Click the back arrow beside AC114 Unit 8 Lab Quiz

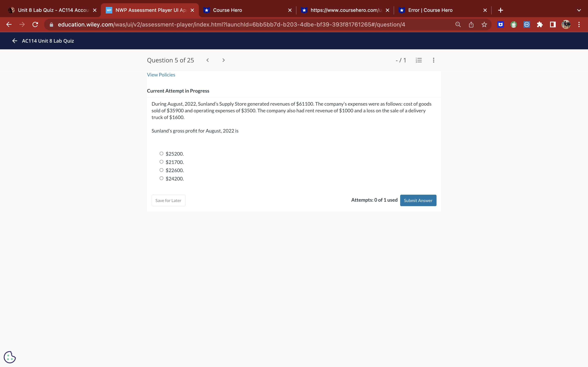(x=14, y=41)
